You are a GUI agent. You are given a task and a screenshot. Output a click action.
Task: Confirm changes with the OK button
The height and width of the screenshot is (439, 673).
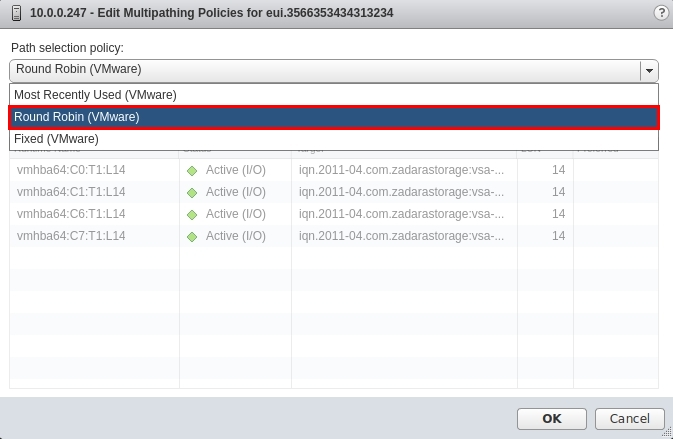pos(551,419)
